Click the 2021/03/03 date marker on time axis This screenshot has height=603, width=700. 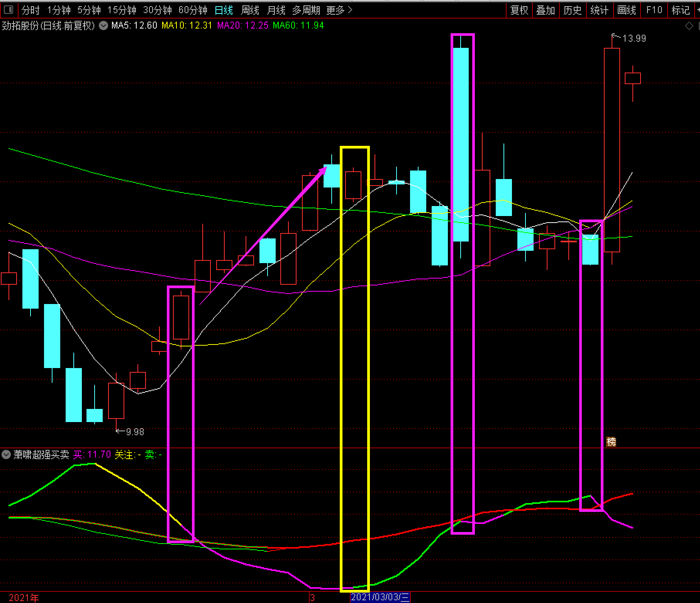[380, 598]
